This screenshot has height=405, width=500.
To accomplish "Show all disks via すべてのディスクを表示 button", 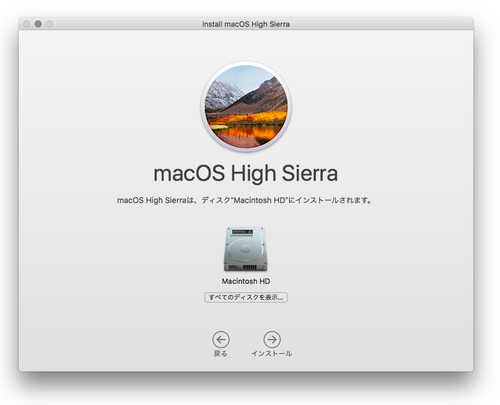I will click(246, 297).
